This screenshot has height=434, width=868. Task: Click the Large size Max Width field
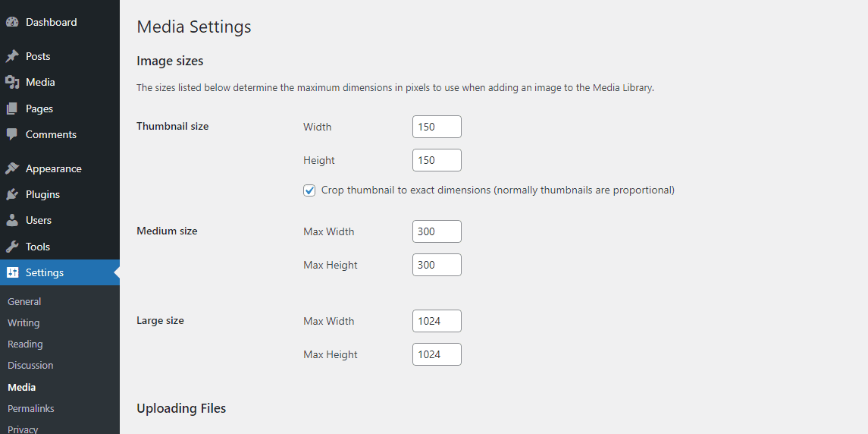click(x=437, y=321)
